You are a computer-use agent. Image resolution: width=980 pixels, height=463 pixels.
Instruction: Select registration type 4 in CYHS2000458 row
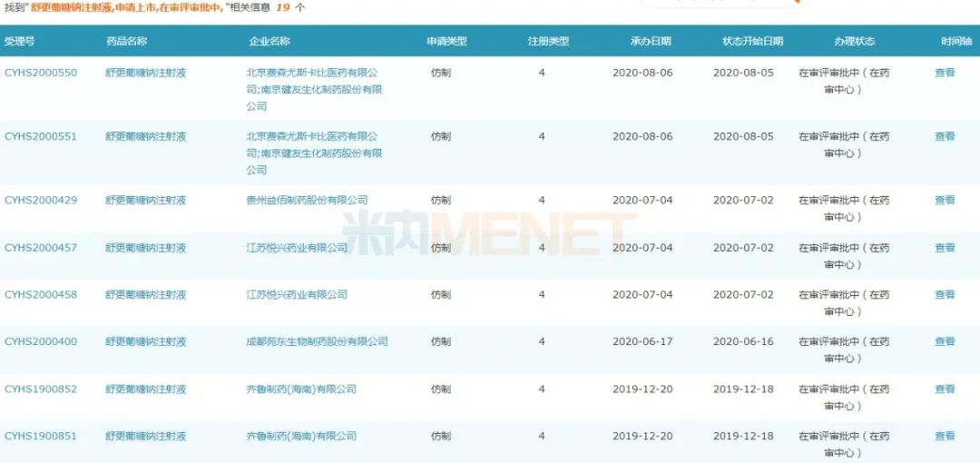coord(541,294)
